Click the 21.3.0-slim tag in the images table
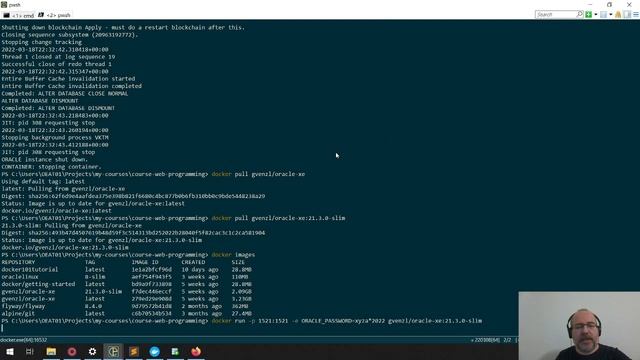The width and height of the screenshot is (640, 360). (x=104, y=291)
